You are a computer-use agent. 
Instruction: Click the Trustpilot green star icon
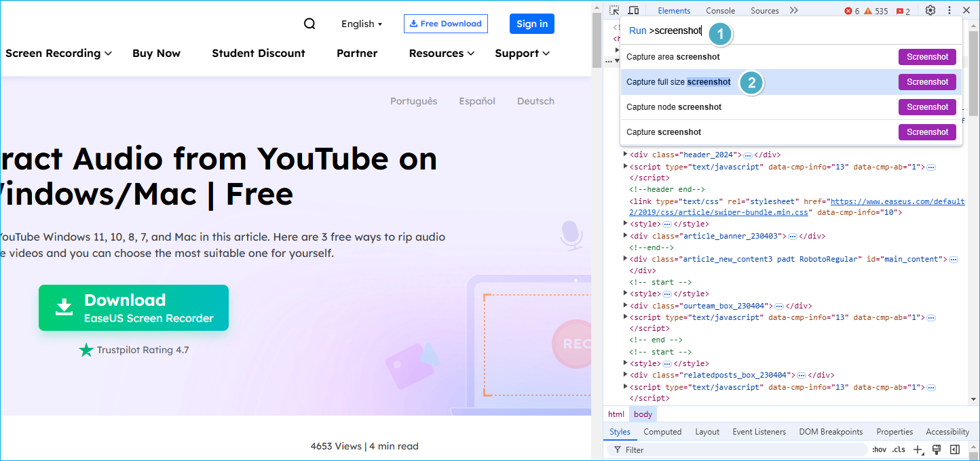[86, 350]
